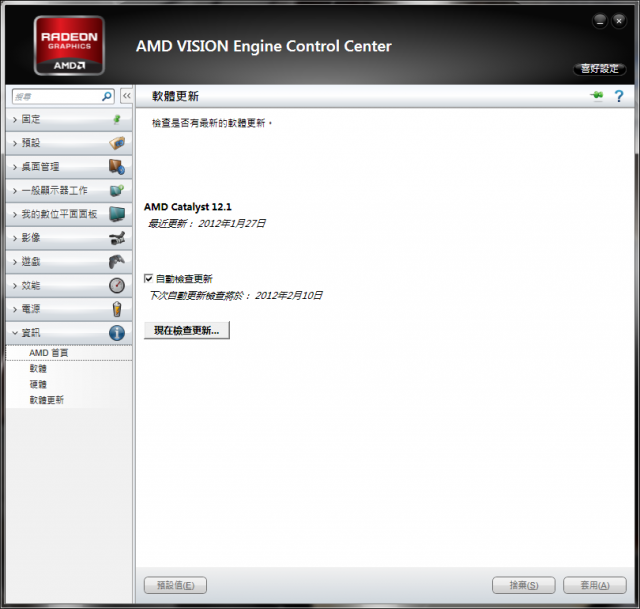Viewport: 640px width, 609px height.
Task: Collapse sidebar with the double-arrow button
Action: [x=127, y=96]
